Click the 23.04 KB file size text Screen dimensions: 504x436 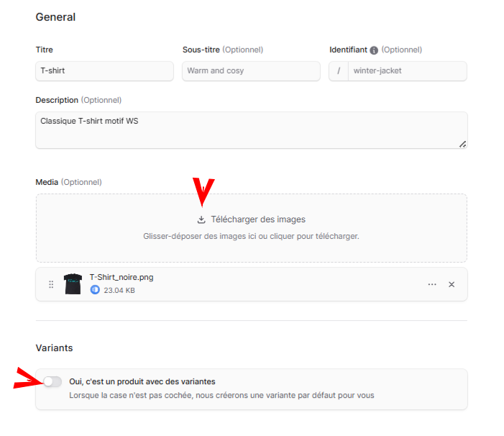[119, 291]
